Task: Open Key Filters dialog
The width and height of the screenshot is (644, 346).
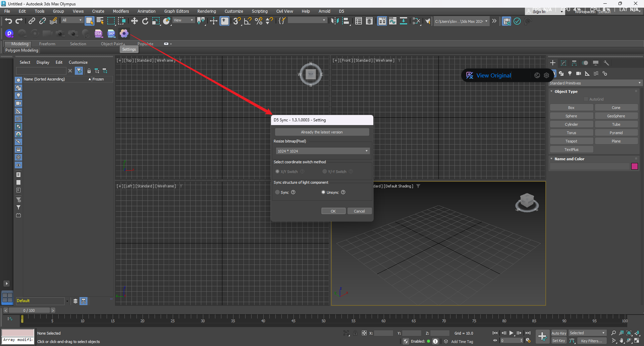Action: pos(592,341)
